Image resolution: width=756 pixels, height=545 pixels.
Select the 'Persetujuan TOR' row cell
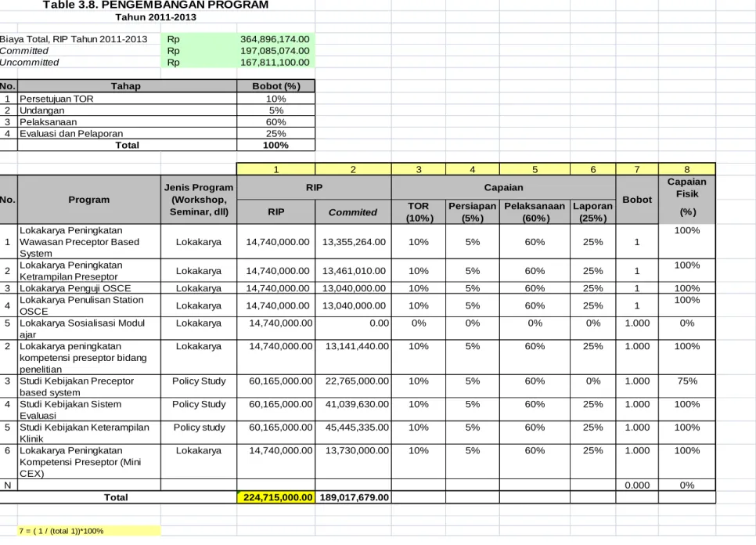tap(128, 99)
